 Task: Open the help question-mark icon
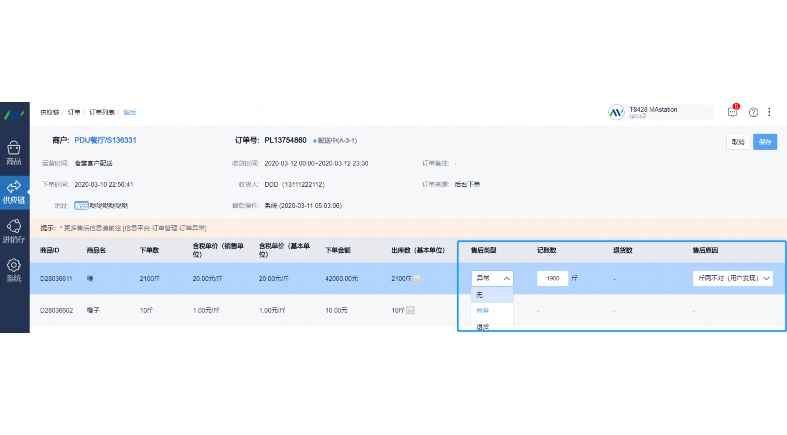click(753, 112)
